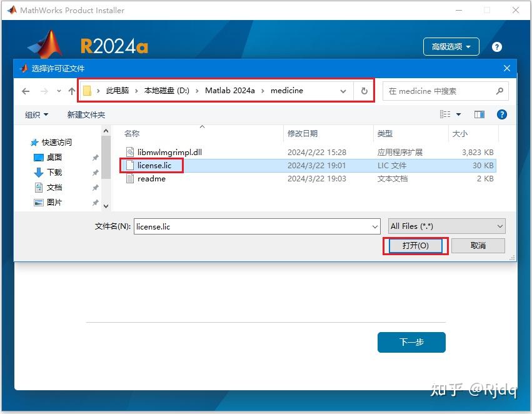Click the navigate-up arrow in the dialog

tap(72, 91)
